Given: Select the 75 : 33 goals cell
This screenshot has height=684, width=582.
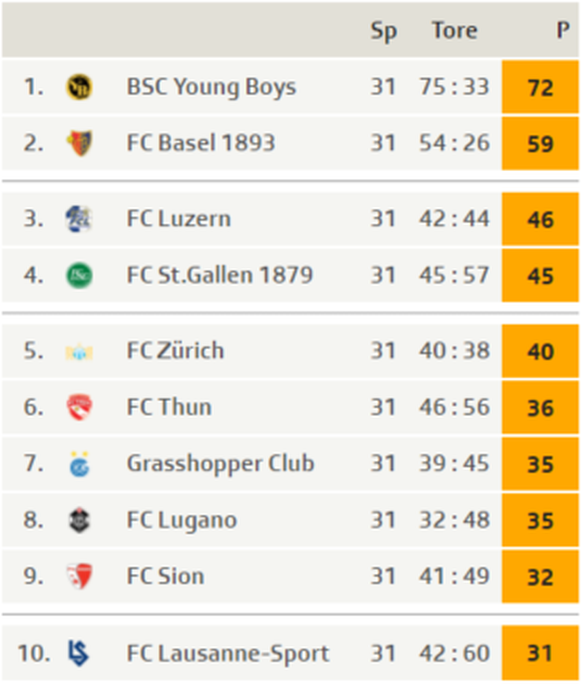Looking at the screenshot, I should coord(454,86).
